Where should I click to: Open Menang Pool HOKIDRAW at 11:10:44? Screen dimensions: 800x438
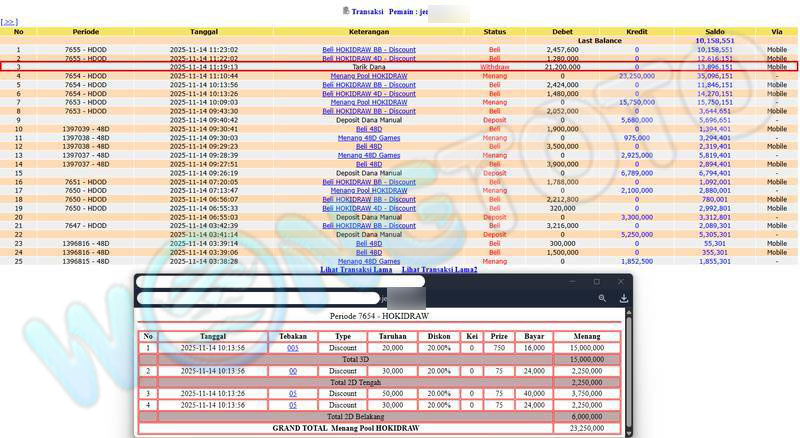tap(369, 76)
